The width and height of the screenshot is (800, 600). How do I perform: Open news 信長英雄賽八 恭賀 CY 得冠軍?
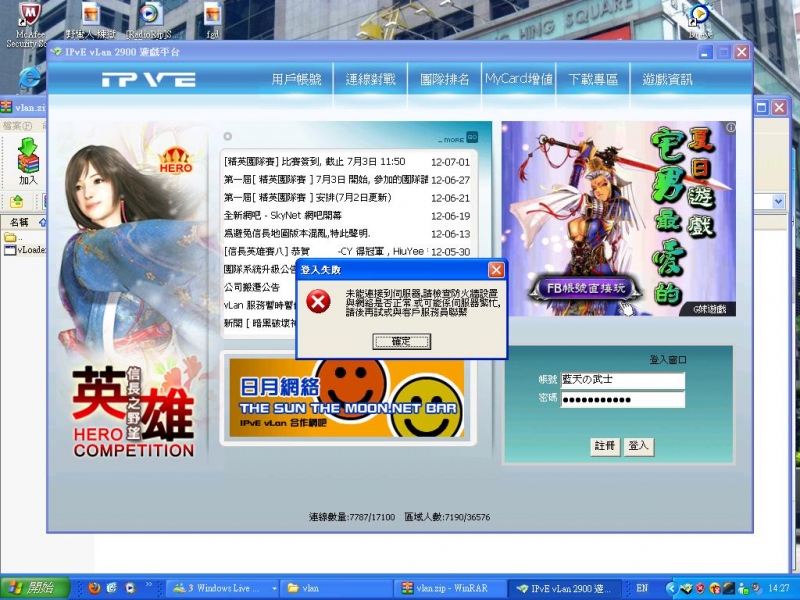pos(324,252)
